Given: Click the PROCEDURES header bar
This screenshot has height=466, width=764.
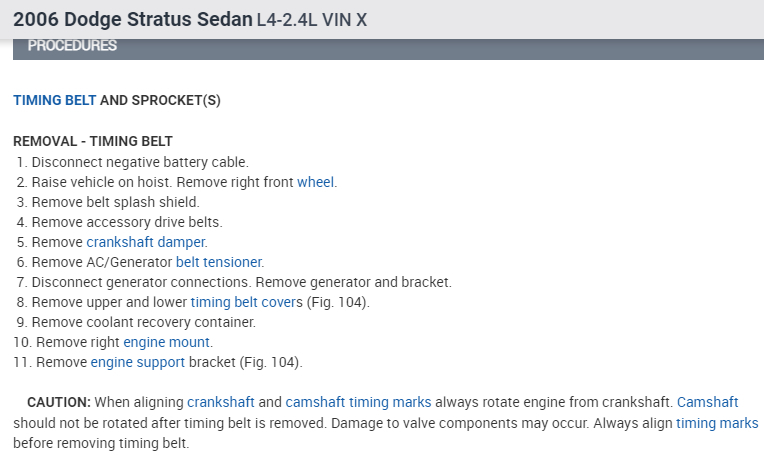Looking at the screenshot, I should (x=72, y=46).
